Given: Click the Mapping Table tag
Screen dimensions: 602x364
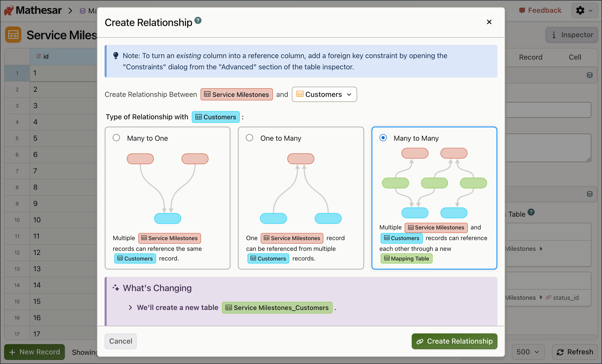Looking at the screenshot, I should [x=407, y=258].
